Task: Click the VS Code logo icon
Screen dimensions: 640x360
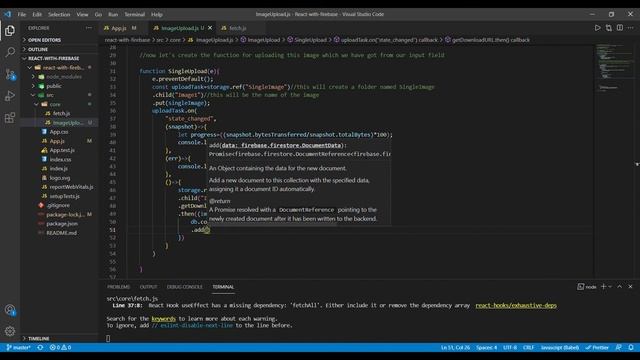Action: (8, 14)
